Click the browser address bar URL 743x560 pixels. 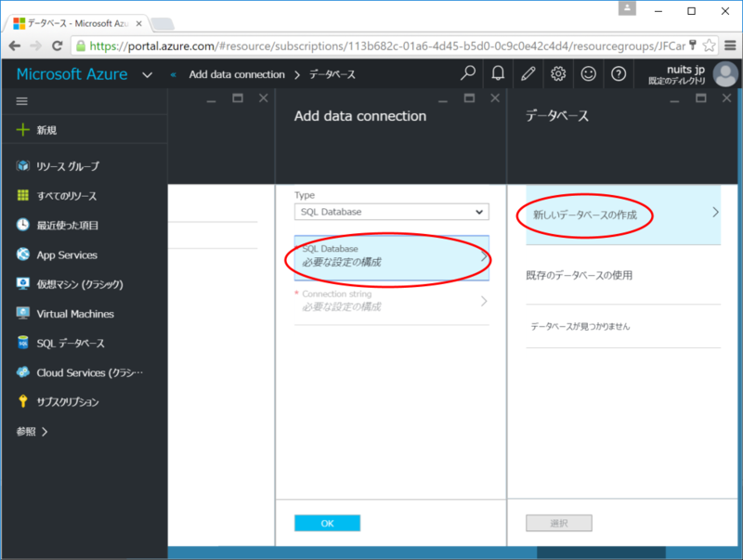387,46
